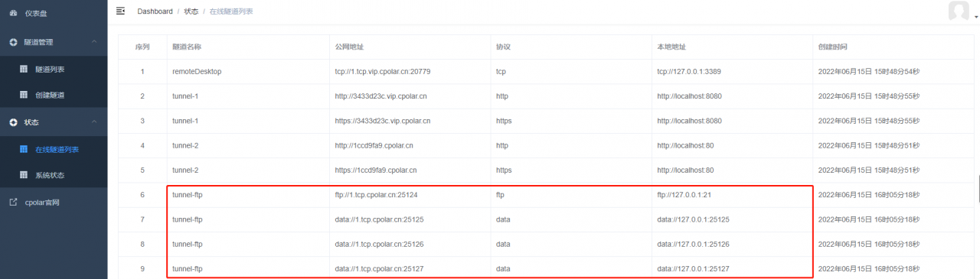980x279 pixels.
Task: Click the avatar dropdown caret
Action: coord(975,17)
